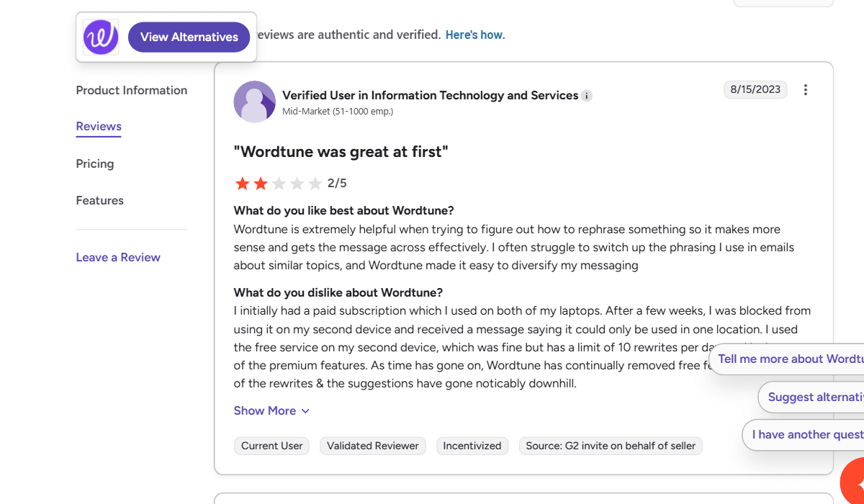Open the review's three-dot options menu
Viewport: 864px width, 504px height.
(806, 90)
